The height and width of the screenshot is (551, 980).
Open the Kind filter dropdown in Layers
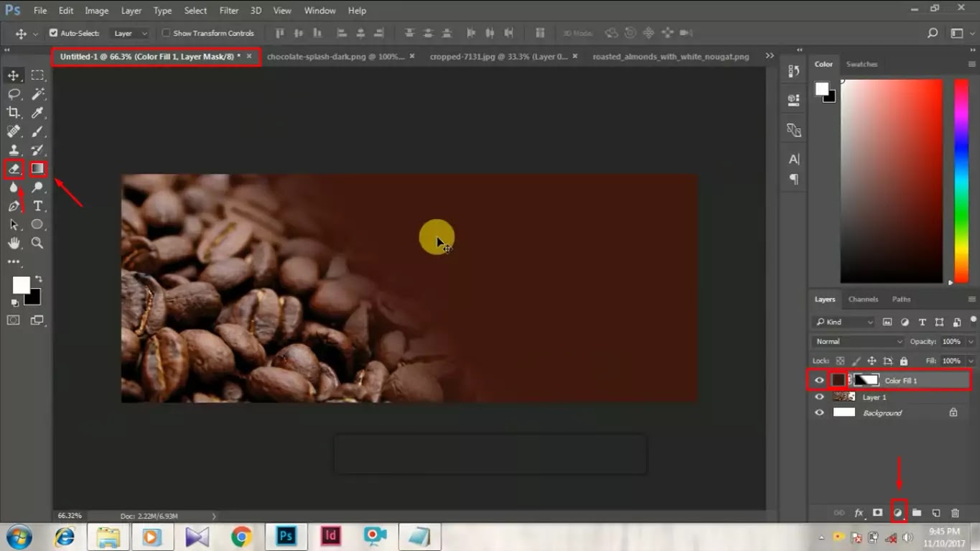(x=844, y=322)
